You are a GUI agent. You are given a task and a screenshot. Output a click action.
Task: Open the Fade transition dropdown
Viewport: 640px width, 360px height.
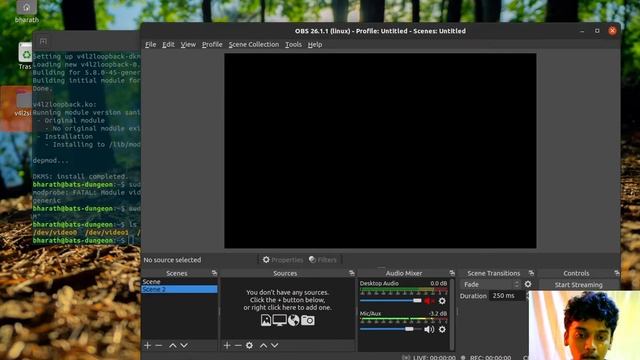tap(491, 284)
